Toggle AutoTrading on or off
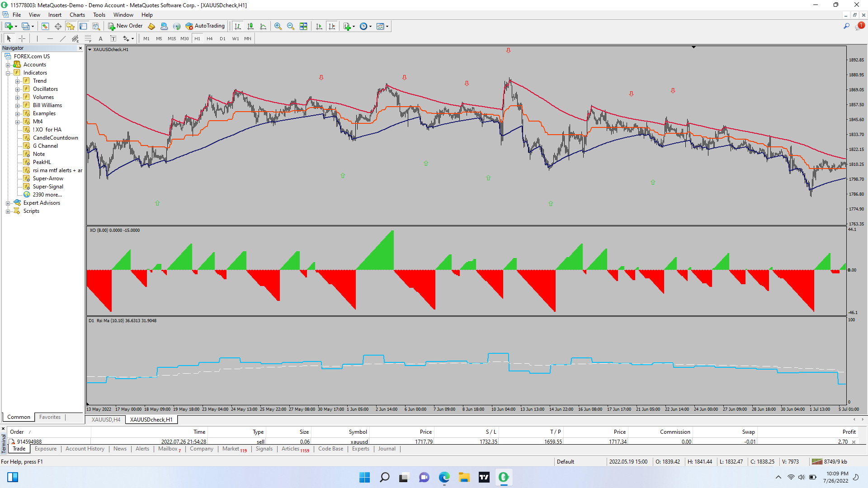Image resolution: width=868 pixels, height=488 pixels. pyautogui.click(x=205, y=26)
